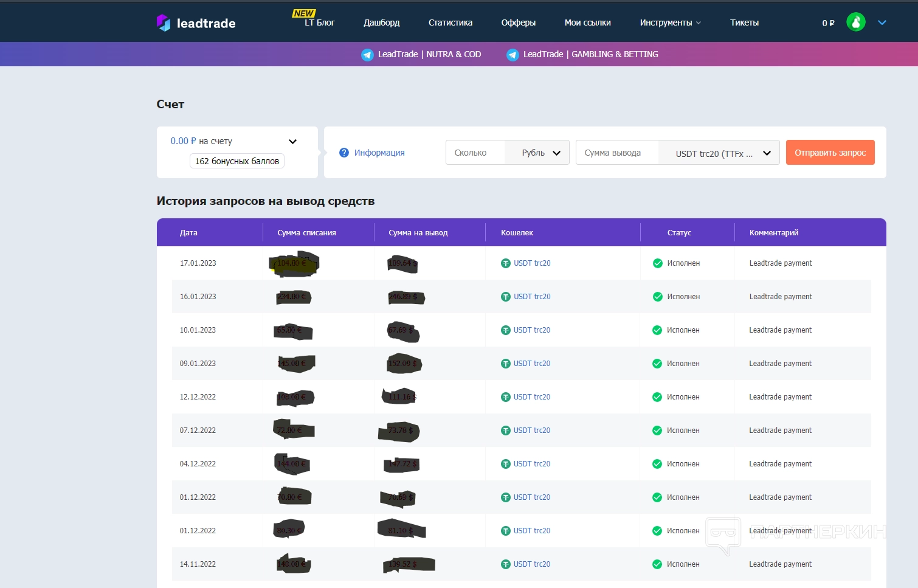Click the Tether icon in 07.12.2022 row
The height and width of the screenshot is (588, 918).
click(505, 431)
